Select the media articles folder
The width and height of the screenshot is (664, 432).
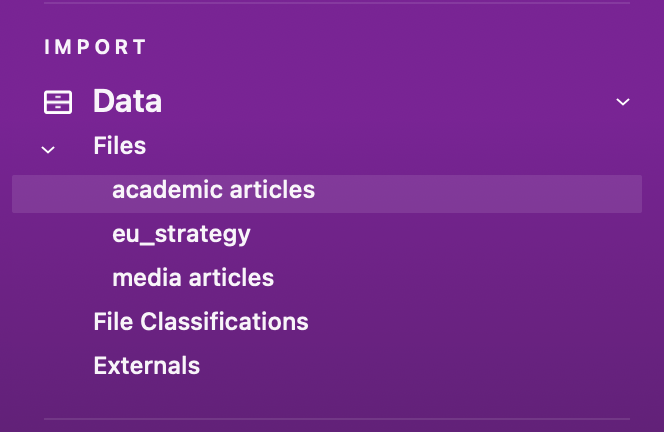(x=193, y=277)
